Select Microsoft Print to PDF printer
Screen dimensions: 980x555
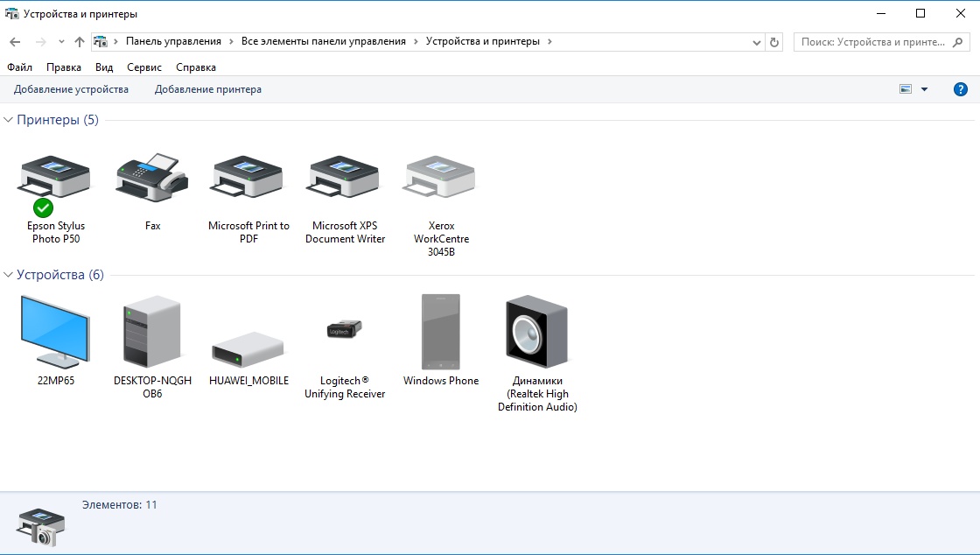pos(248,178)
